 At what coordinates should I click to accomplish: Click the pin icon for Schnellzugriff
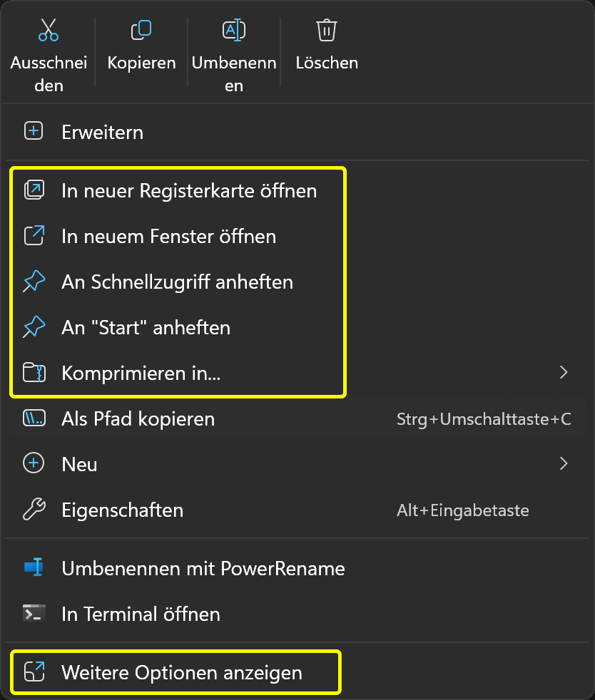coord(34,282)
